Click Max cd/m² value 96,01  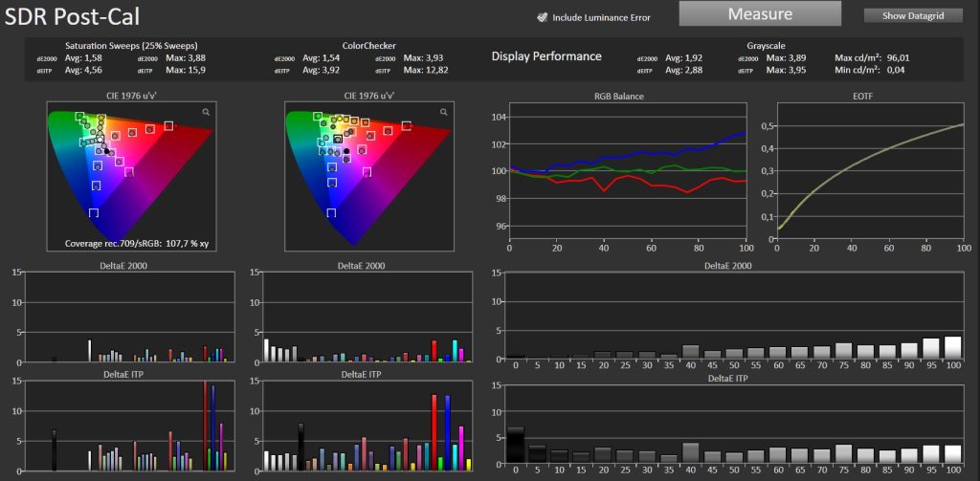(x=898, y=58)
